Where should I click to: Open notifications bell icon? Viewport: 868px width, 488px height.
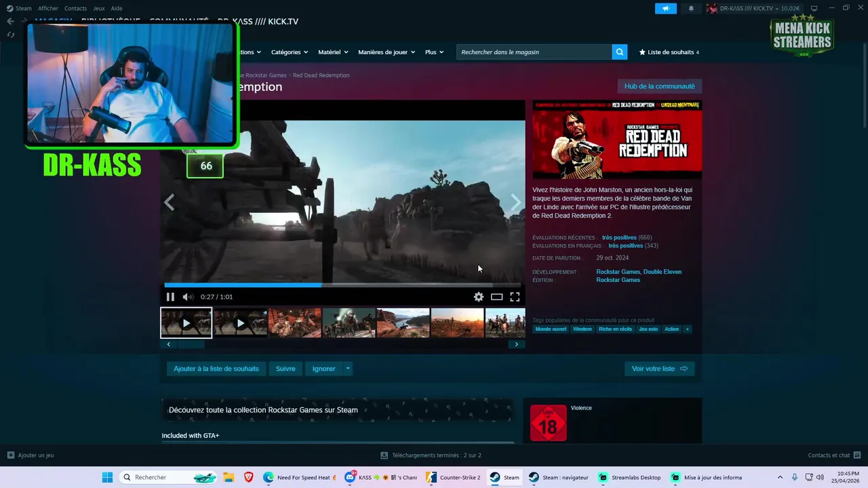pyautogui.click(x=691, y=8)
